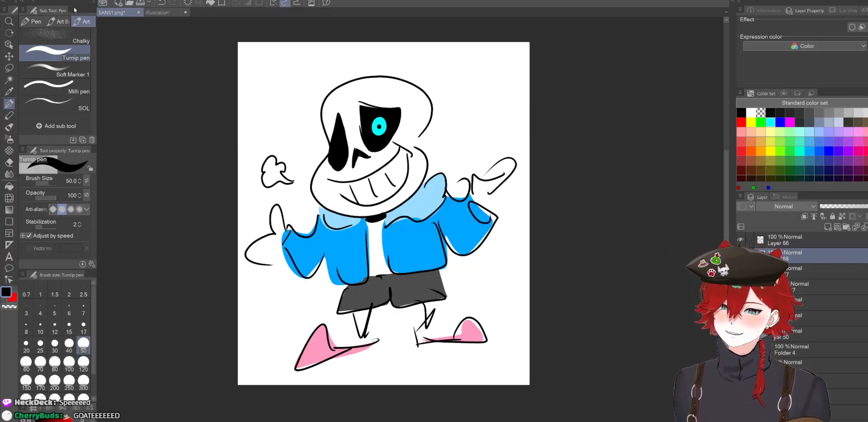Select the Blend tool
868x422 pixels.
tap(9, 174)
